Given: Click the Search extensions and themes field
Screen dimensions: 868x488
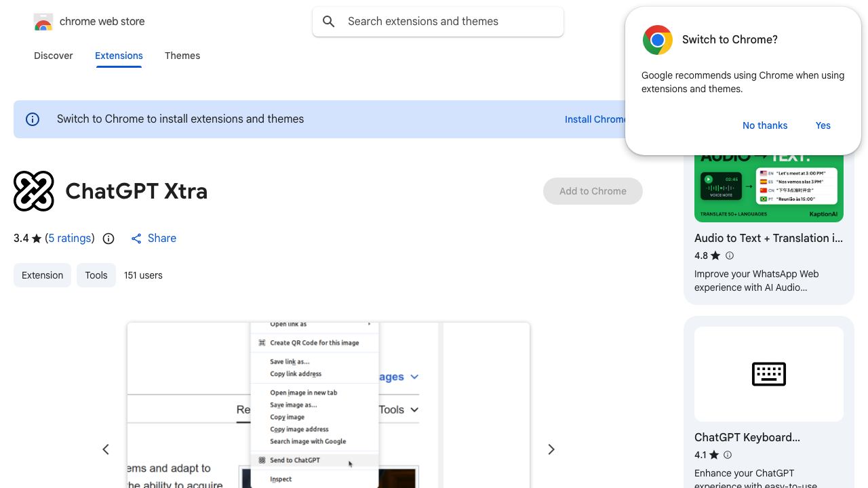Looking at the screenshot, I should [x=438, y=22].
